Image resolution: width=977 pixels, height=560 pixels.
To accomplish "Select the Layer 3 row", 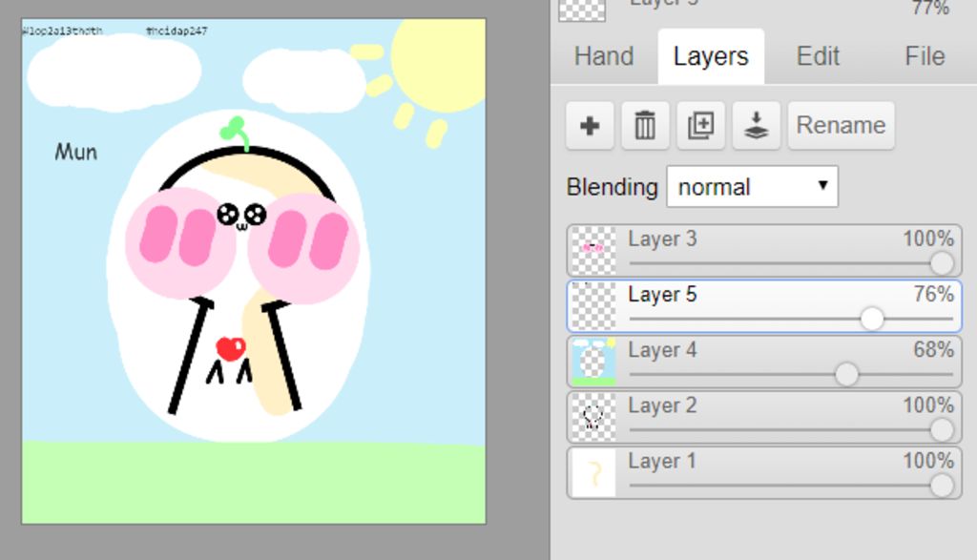I will click(x=764, y=250).
